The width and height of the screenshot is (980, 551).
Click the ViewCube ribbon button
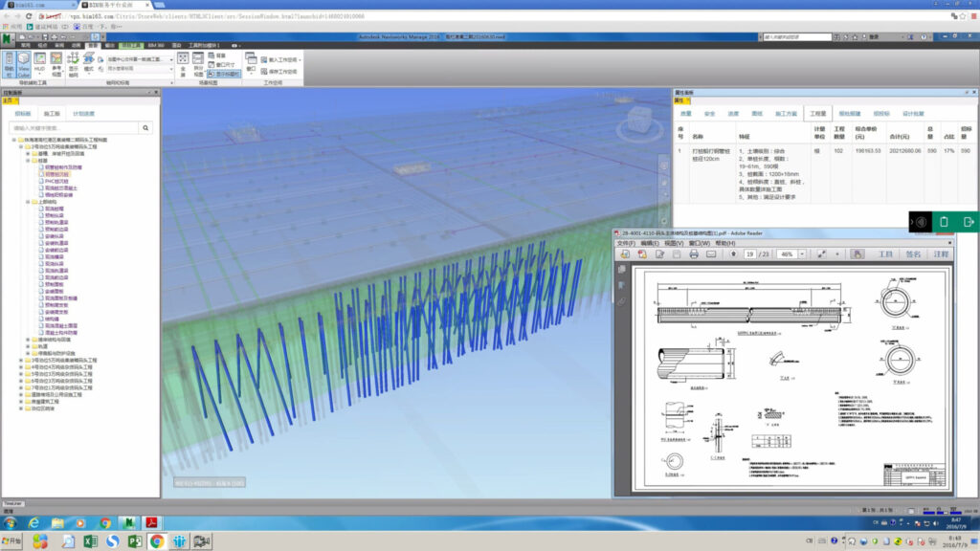[26, 64]
